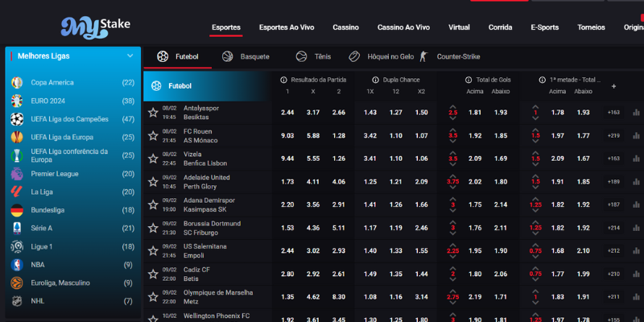644x322 pixels.
Task: Expand +187 markets for Adana Demirspor
Action: click(613, 204)
